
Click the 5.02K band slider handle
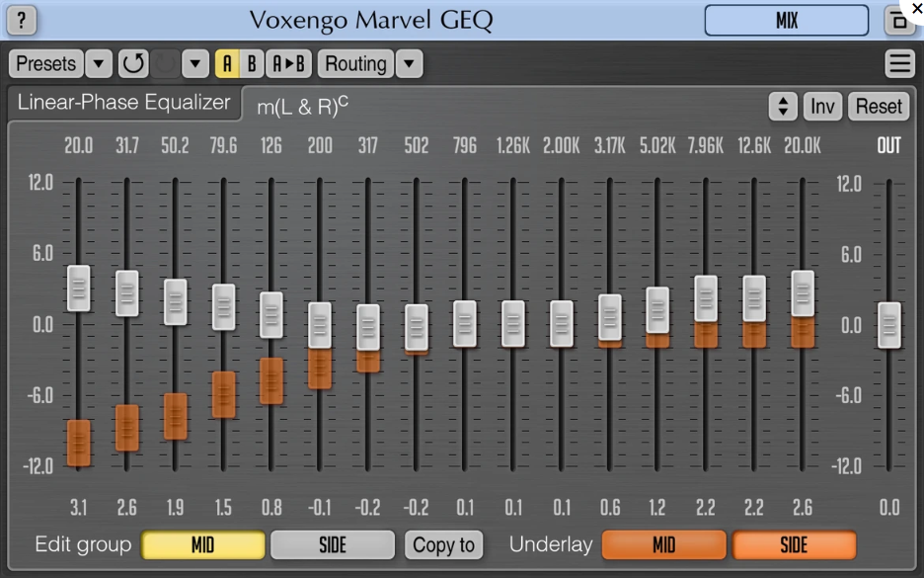pos(657,310)
